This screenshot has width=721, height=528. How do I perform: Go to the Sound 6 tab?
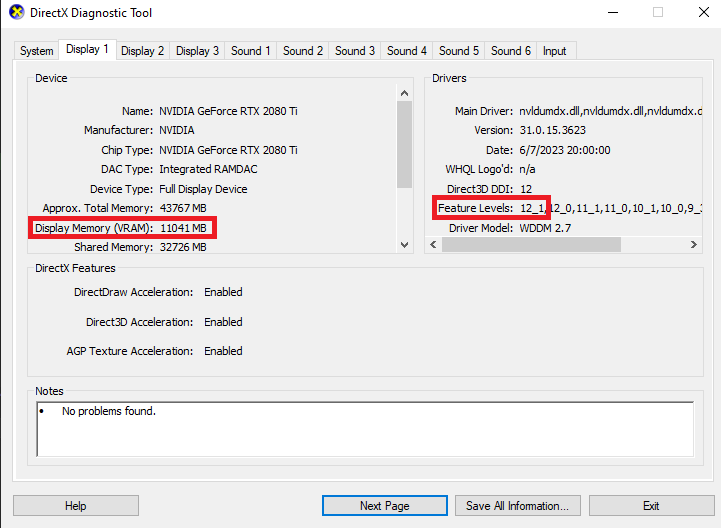click(x=510, y=51)
